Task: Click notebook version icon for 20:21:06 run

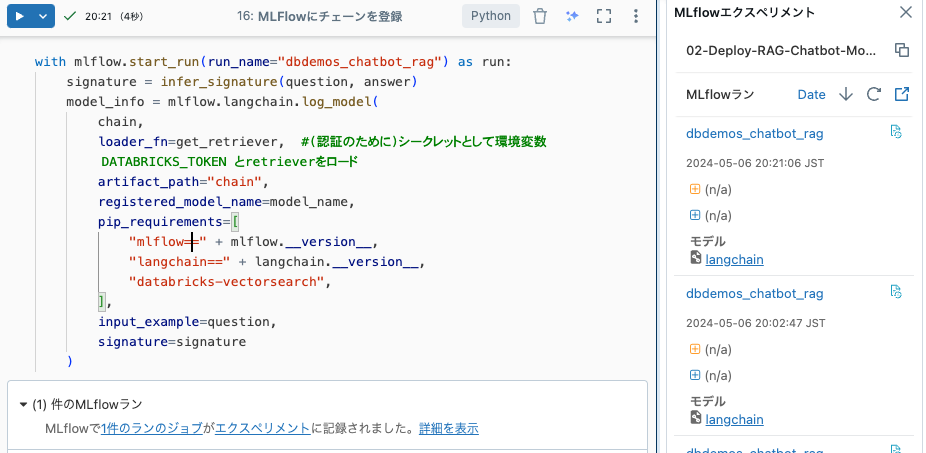Action: point(896,132)
